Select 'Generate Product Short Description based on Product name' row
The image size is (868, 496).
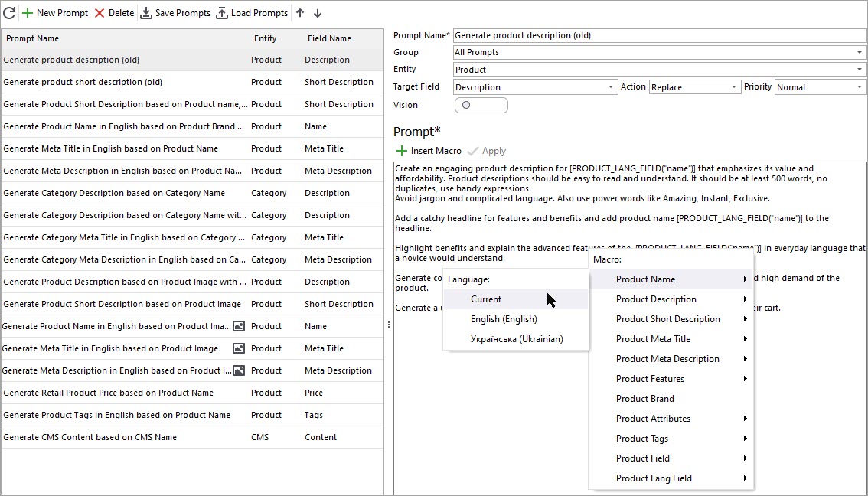(x=192, y=104)
